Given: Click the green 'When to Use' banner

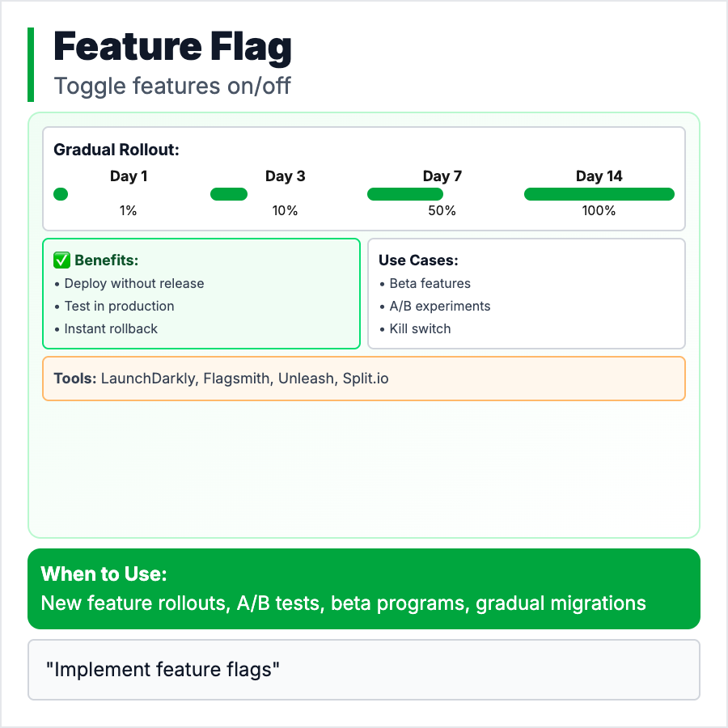Looking at the screenshot, I should (363, 589).
